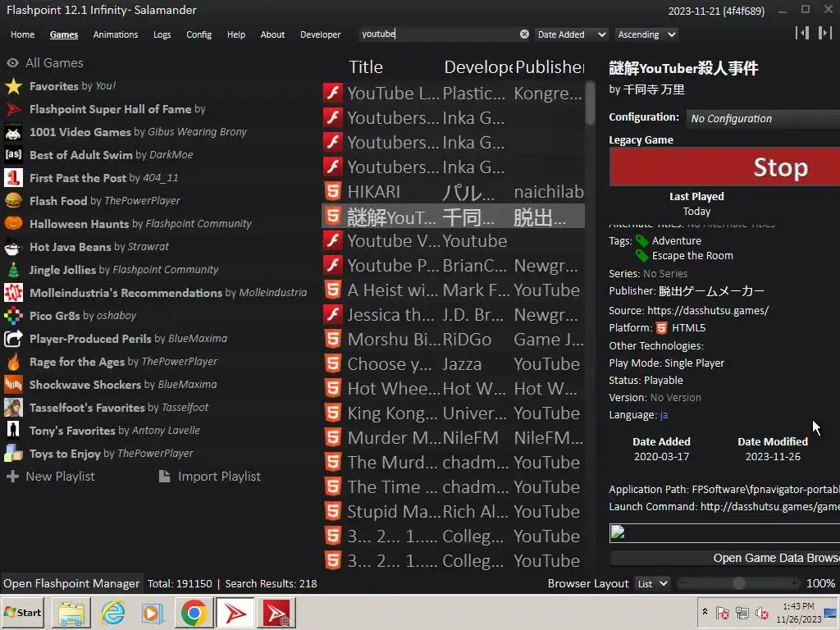This screenshot has height=630, width=840.
Task: Open File Explorer folder in taskbar
Action: tap(71, 612)
